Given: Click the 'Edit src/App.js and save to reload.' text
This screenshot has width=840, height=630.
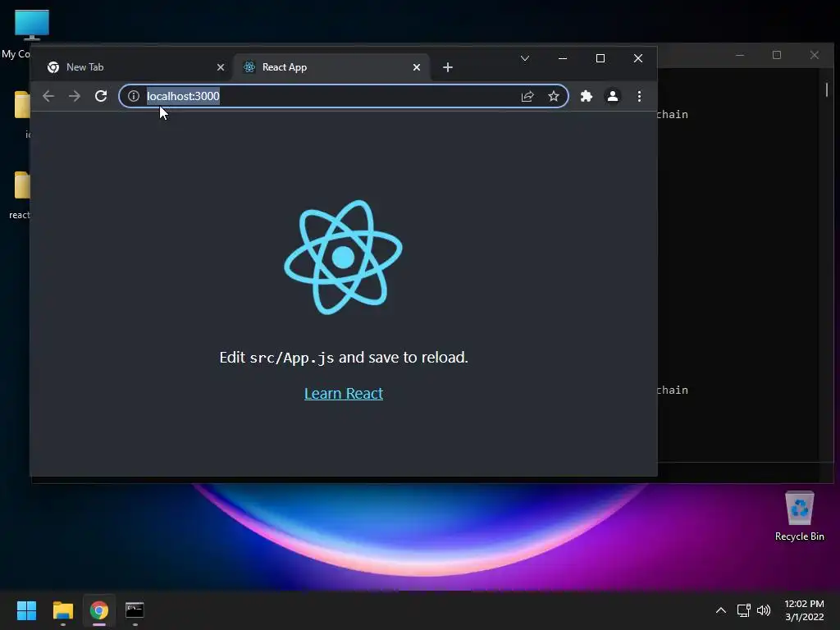Looking at the screenshot, I should pyautogui.click(x=344, y=358).
